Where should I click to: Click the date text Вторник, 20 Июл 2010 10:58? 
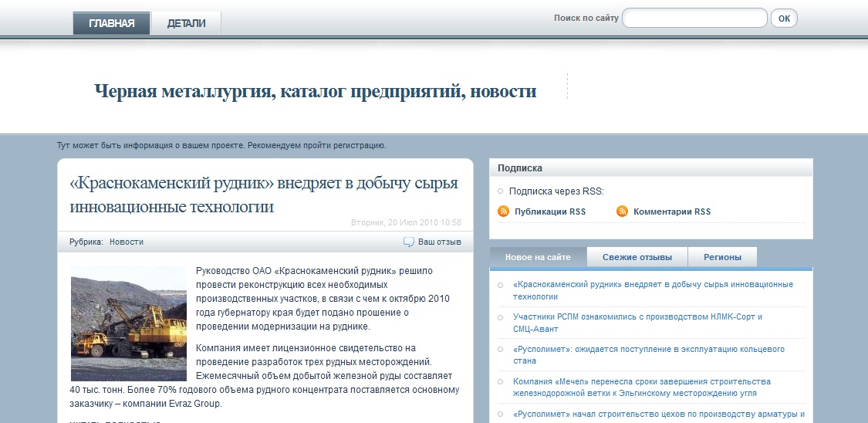click(x=406, y=222)
